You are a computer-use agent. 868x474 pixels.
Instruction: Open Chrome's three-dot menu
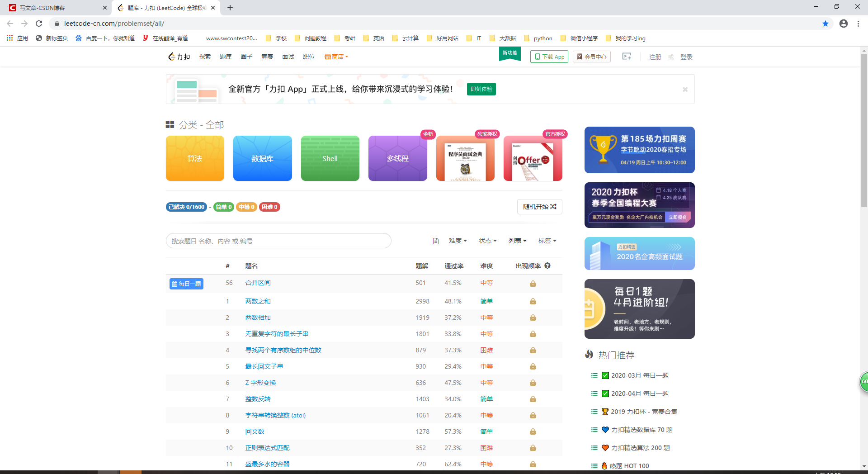(858, 24)
